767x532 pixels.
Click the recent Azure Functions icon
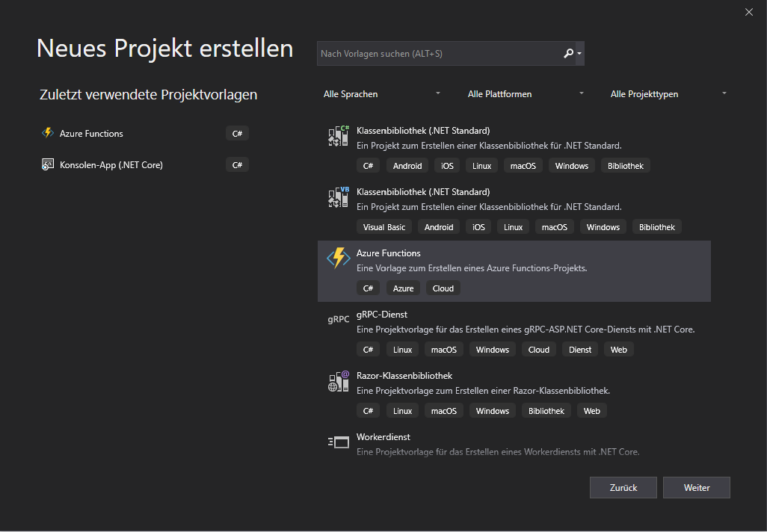point(48,133)
